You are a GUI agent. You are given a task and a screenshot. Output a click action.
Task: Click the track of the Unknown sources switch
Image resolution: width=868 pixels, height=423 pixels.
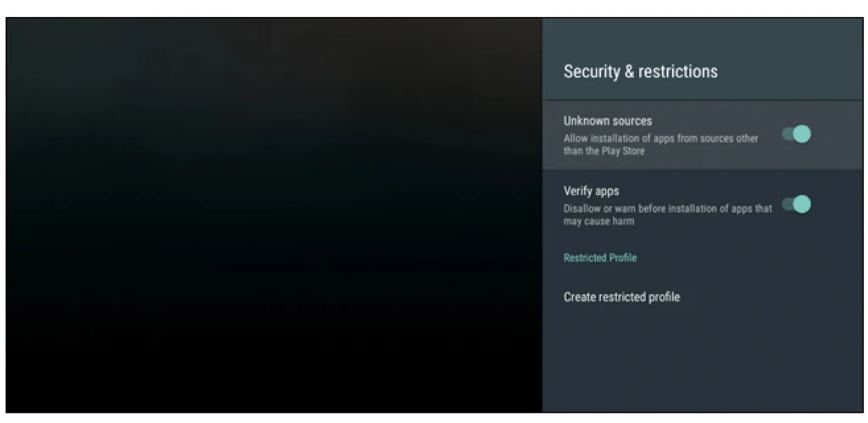pos(787,134)
